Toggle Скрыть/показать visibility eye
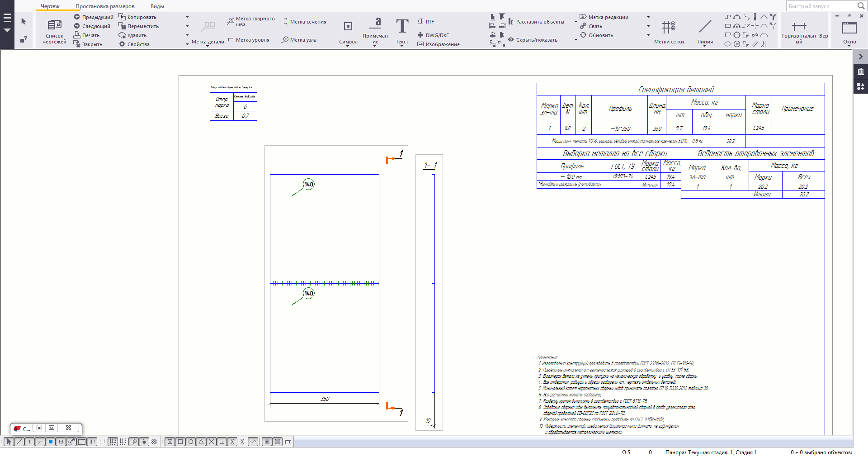Viewport: 868px width, 457px height. pos(511,40)
